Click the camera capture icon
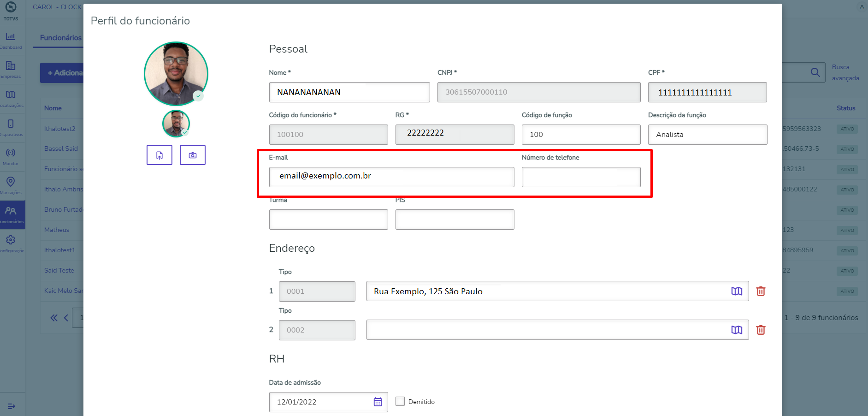The image size is (868, 416). pos(193,155)
